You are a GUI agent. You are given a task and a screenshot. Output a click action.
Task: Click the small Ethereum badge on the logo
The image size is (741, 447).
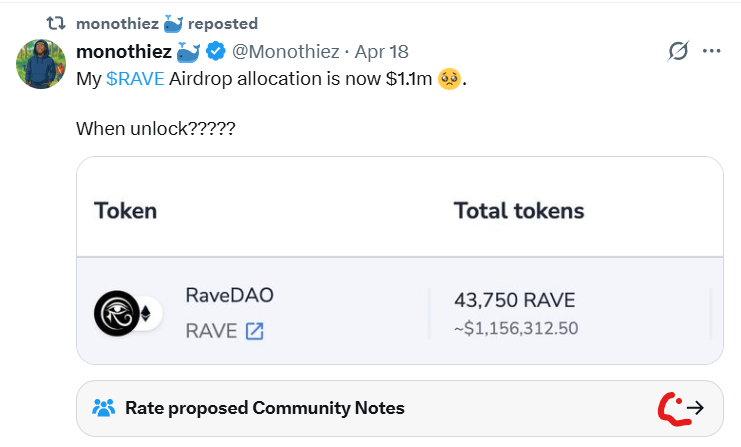coord(146,313)
